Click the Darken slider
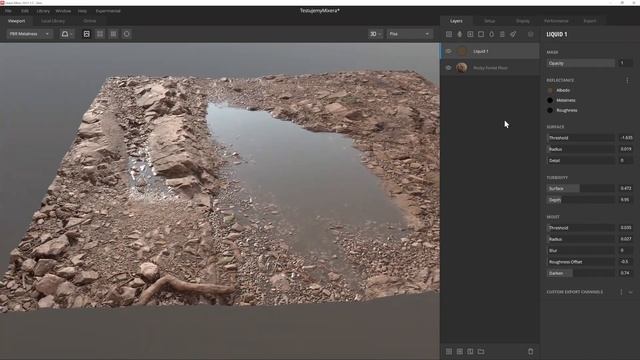The height and width of the screenshot is (360, 640). click(581, 273)
